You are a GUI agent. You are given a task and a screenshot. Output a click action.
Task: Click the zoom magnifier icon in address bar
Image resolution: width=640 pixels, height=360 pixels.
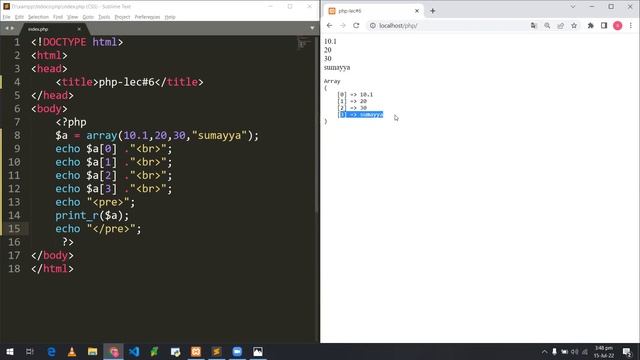pos(547,25)
